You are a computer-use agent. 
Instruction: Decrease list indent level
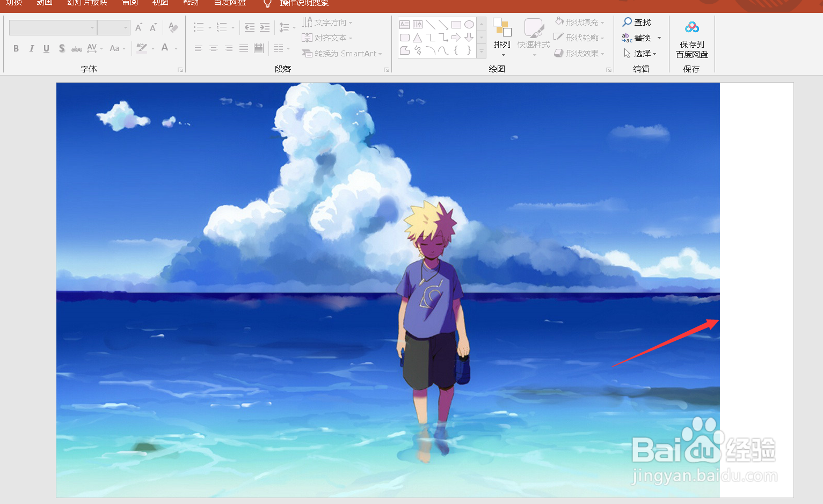pyautogui.click(x=250, y=27)
